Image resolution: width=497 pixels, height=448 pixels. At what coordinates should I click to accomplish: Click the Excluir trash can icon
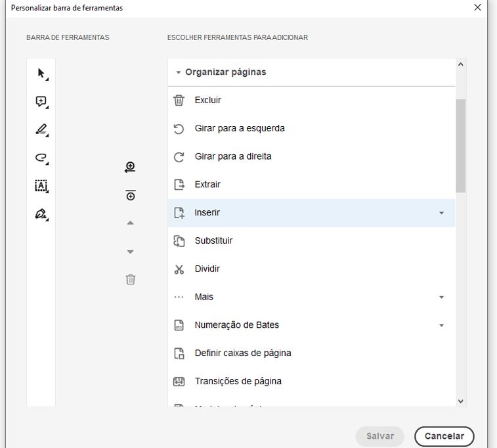click(179, 101)
